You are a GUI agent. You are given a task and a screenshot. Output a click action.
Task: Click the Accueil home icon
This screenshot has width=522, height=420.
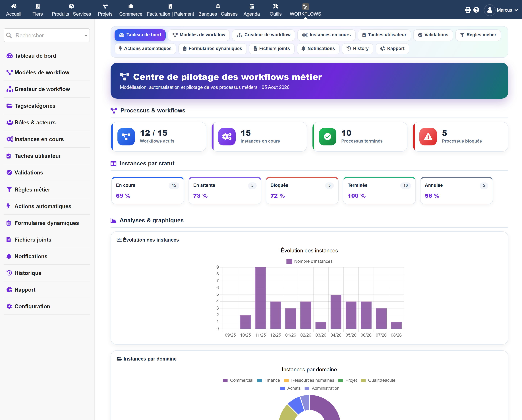point(14,6)
